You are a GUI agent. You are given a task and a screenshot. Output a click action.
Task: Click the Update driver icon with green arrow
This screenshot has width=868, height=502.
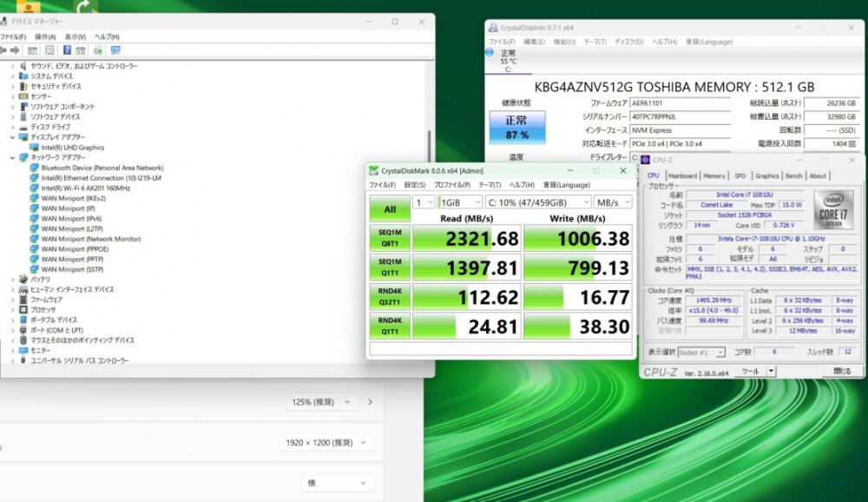tap(98, 50)
